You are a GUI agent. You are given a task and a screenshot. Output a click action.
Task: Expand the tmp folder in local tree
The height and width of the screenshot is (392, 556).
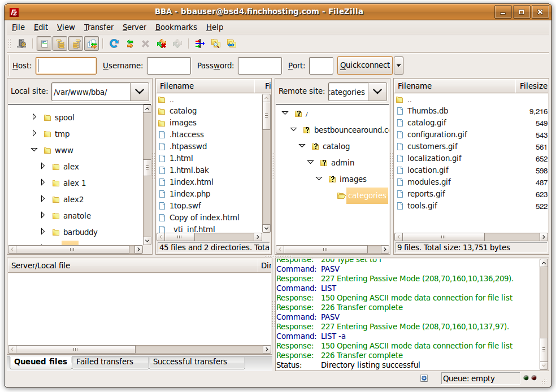[34, 133]
